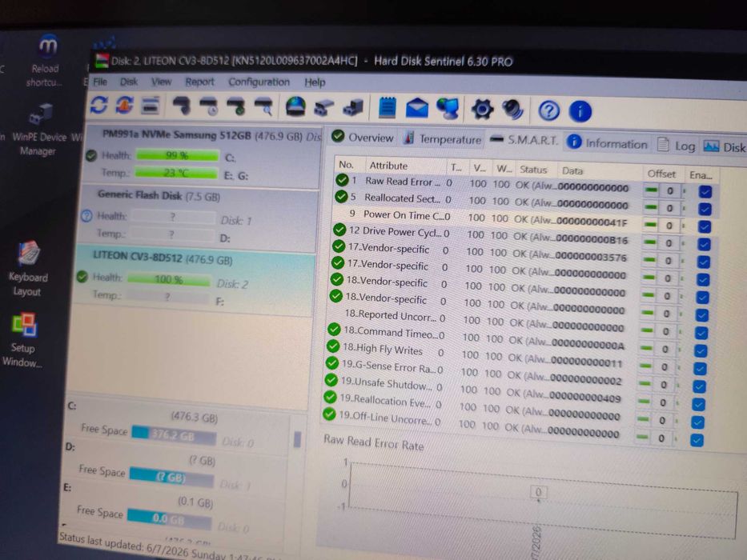Click the speaker sound toolbar icon

tap(512, 110)
